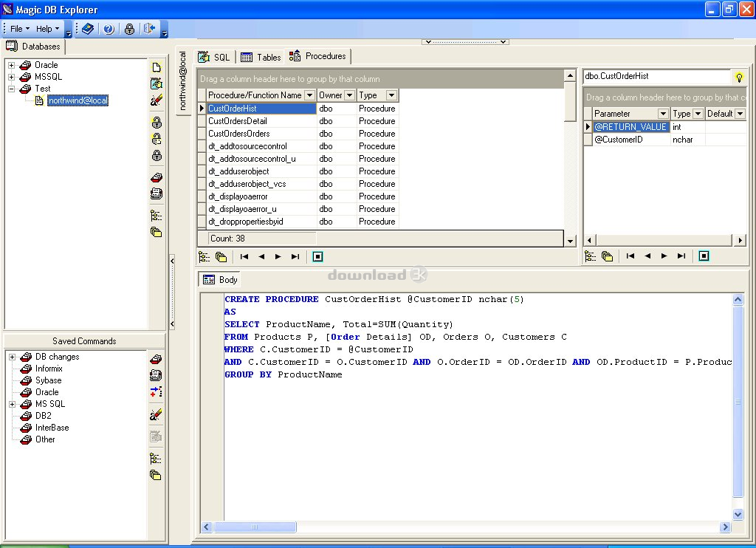Click the blue help book toolbar icon
The width and height of the screenshot is (756, 548).
[88, 29]
